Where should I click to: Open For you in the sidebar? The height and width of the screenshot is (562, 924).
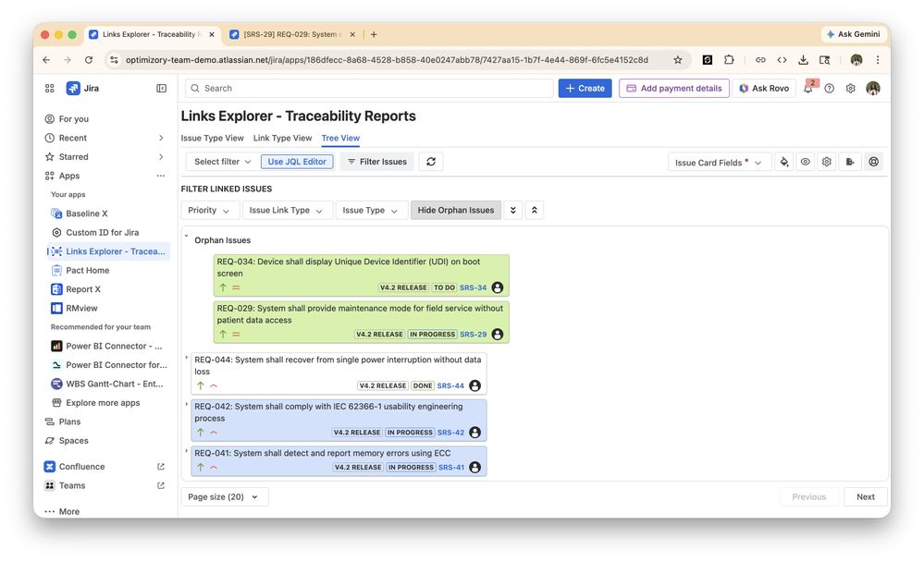point(74,119)
